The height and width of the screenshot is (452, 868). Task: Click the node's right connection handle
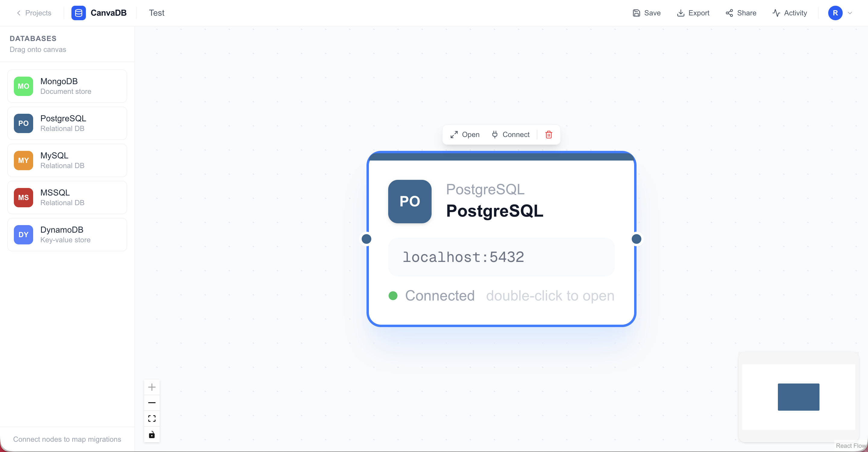click(x=636, y=239)
